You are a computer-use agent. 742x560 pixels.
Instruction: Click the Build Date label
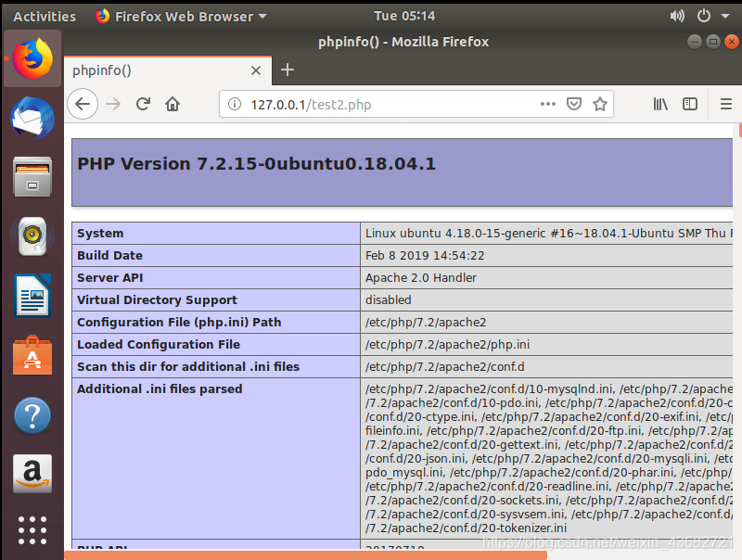pos(109,255)
